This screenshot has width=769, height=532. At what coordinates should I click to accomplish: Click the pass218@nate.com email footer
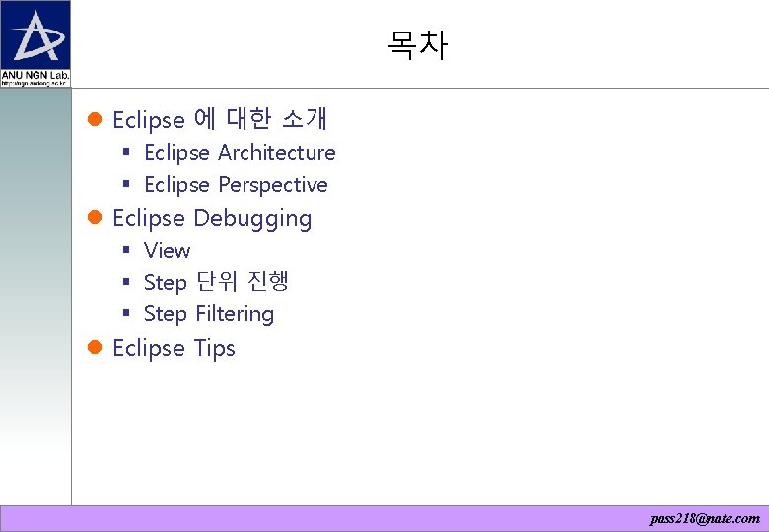[704, 519]
